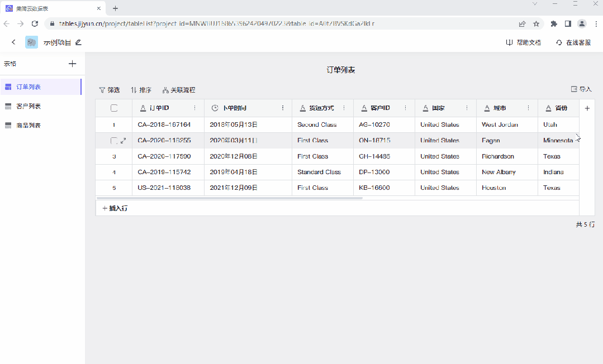
Task: Click customer ID cell AG-10270
Action: 384,124
